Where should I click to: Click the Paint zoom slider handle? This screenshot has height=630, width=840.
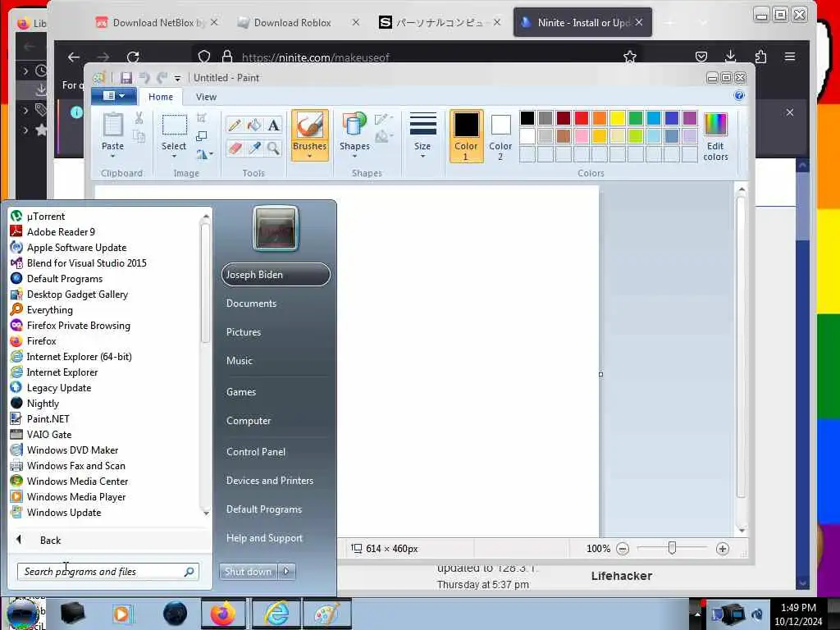click(672, 548)
